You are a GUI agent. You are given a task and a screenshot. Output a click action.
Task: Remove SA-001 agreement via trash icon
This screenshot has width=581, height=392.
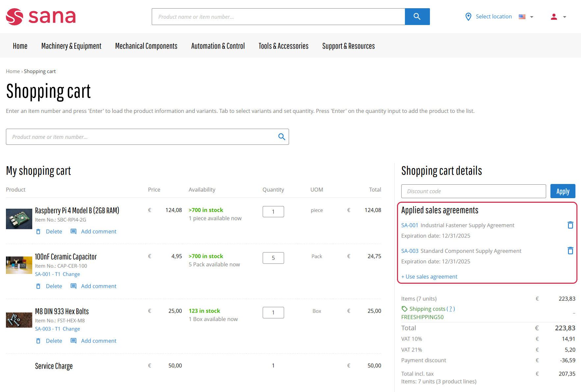[570, 225]
